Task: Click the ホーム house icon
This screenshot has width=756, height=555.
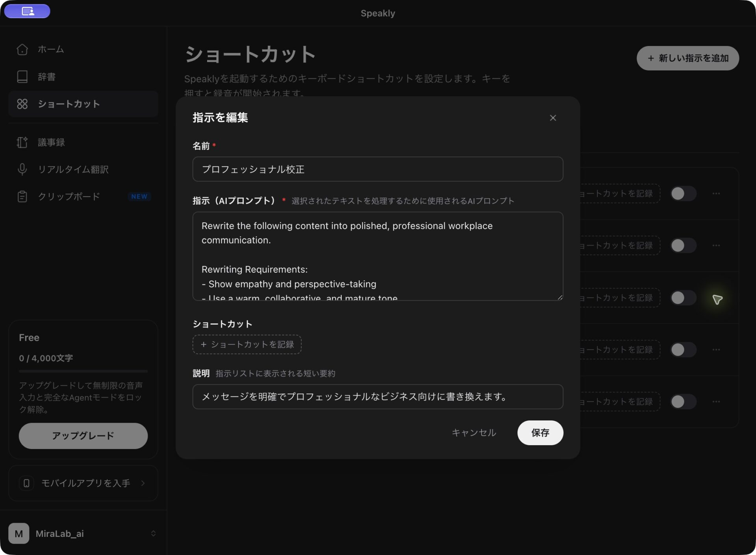Action: (x=22, y=49)
